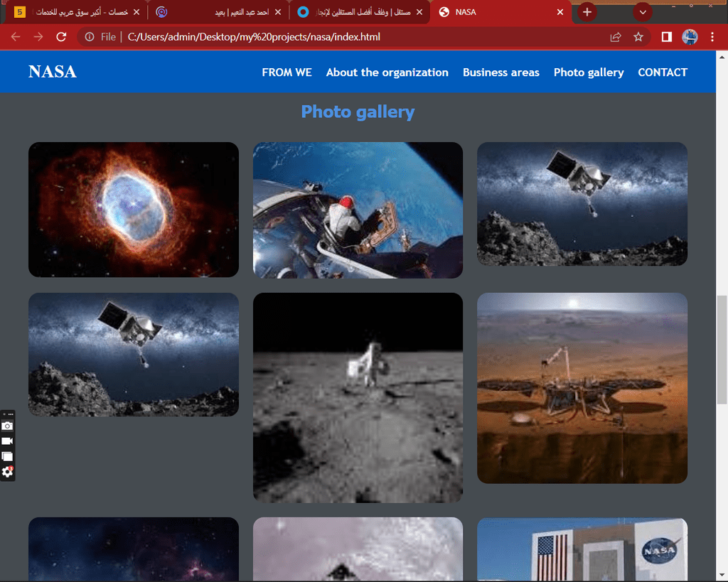Screen dimensions: 728x582
Task: Open the NASA building with flag photo
Action: pos(582,549)
